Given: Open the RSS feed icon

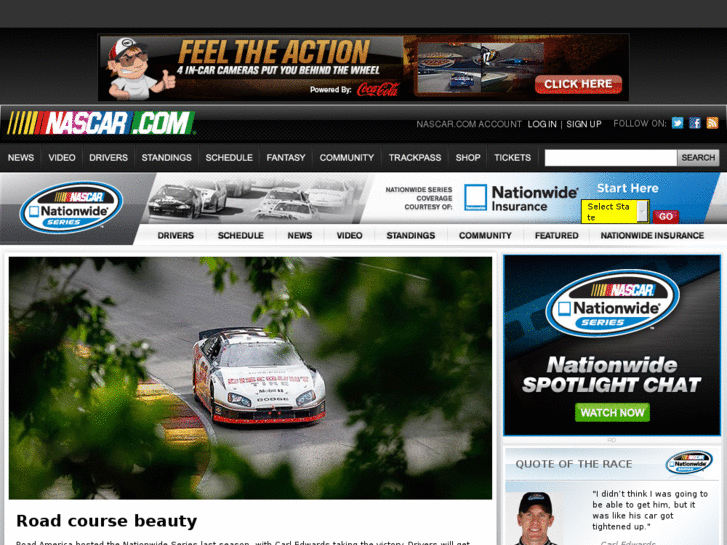Looking at the screenshot, I should 712,123.
